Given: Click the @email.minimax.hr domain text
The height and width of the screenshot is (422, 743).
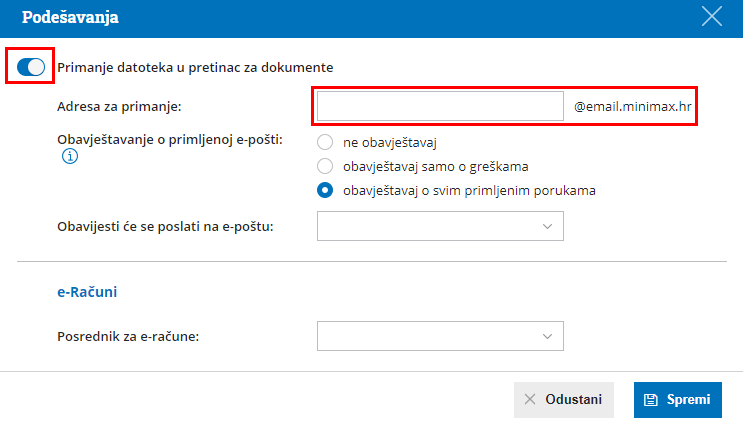Looking at the screenshot, I should coord(633,106).
